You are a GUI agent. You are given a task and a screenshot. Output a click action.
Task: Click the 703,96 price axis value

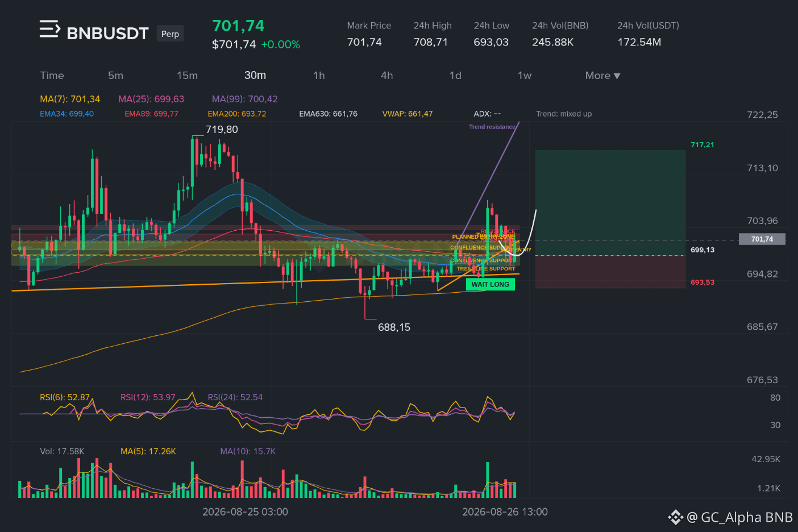(x=762, y=221)
